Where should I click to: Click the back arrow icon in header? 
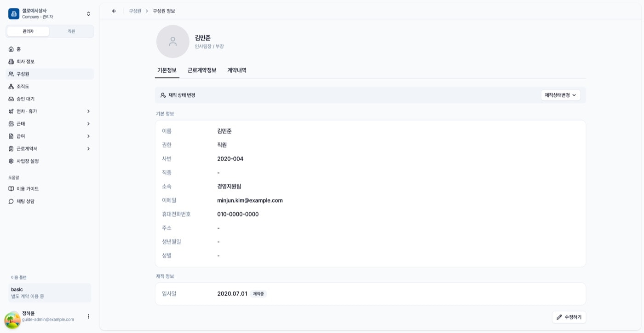(114, 11)
